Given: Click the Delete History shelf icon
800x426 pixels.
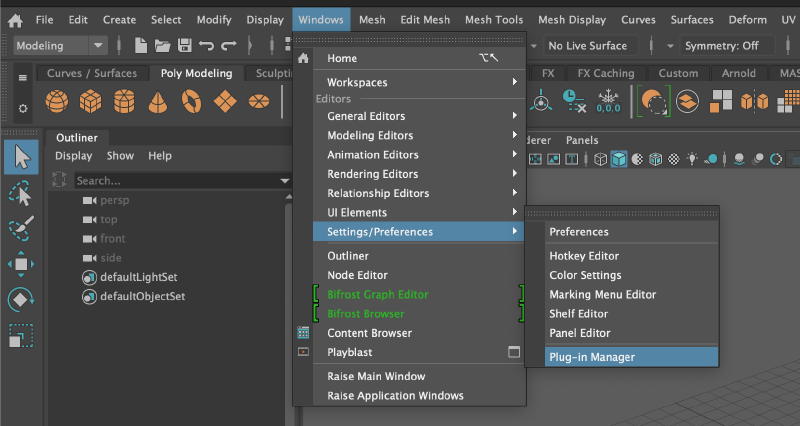Looking at the screenshot, I should pos(574,101).
